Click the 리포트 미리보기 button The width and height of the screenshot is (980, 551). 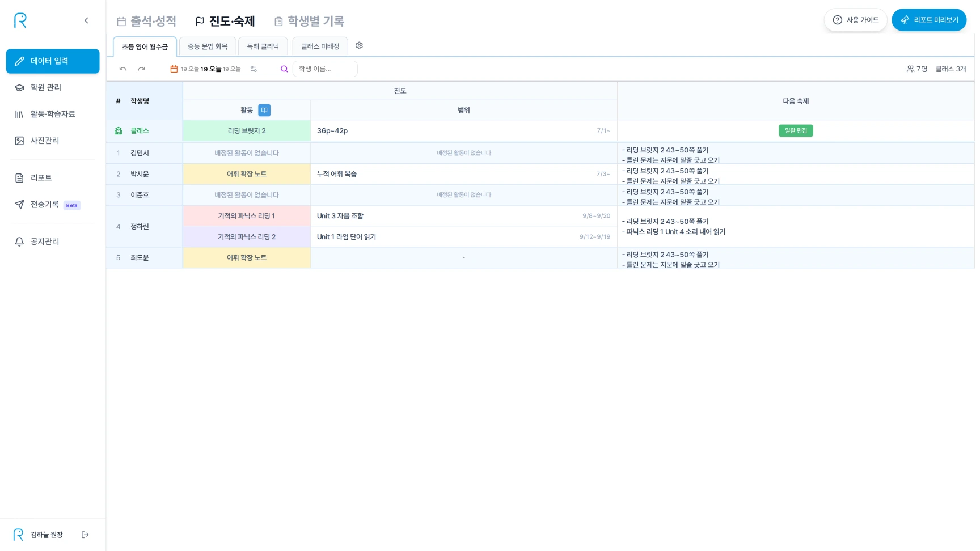pos(929,20)
